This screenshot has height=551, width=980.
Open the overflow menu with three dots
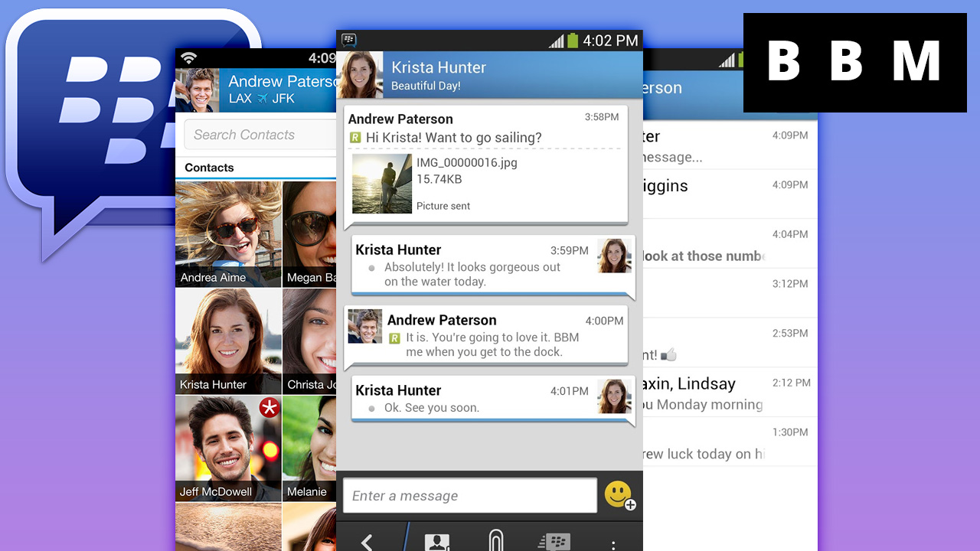(x=613, y=543)
